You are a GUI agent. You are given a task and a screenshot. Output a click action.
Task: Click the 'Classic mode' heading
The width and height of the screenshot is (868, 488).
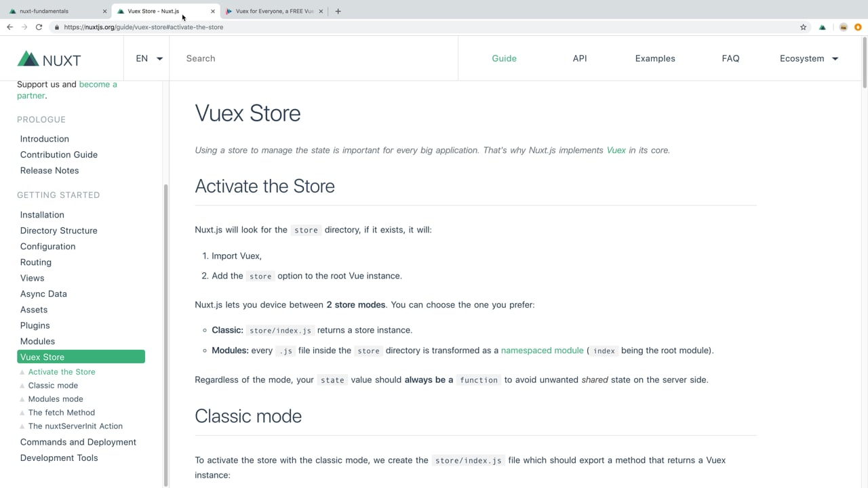[248, 416]
